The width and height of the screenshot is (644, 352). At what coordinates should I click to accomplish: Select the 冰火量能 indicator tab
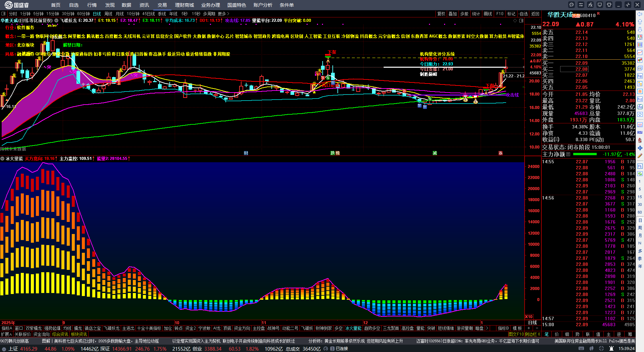click(x=353, y=328)
